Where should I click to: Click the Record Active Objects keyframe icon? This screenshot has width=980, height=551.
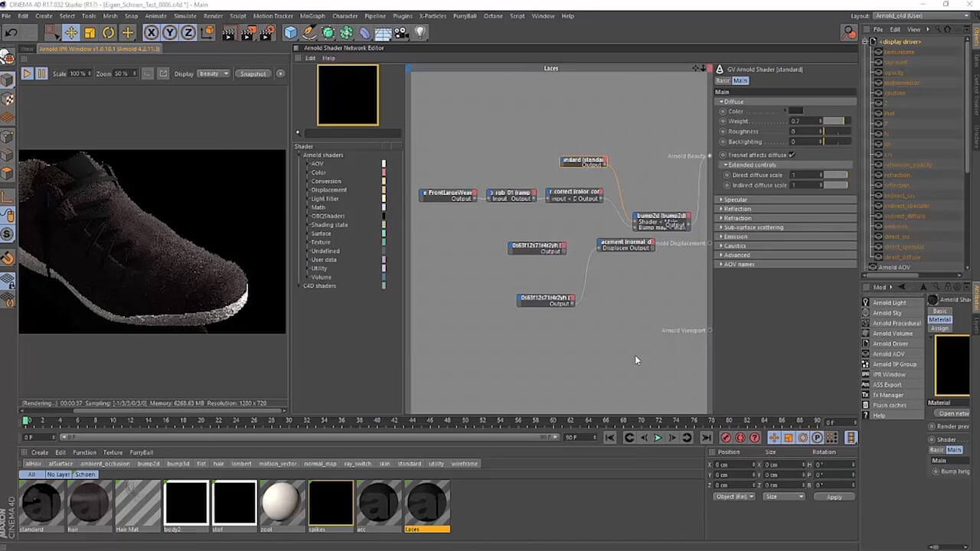[x=726, y=438]
